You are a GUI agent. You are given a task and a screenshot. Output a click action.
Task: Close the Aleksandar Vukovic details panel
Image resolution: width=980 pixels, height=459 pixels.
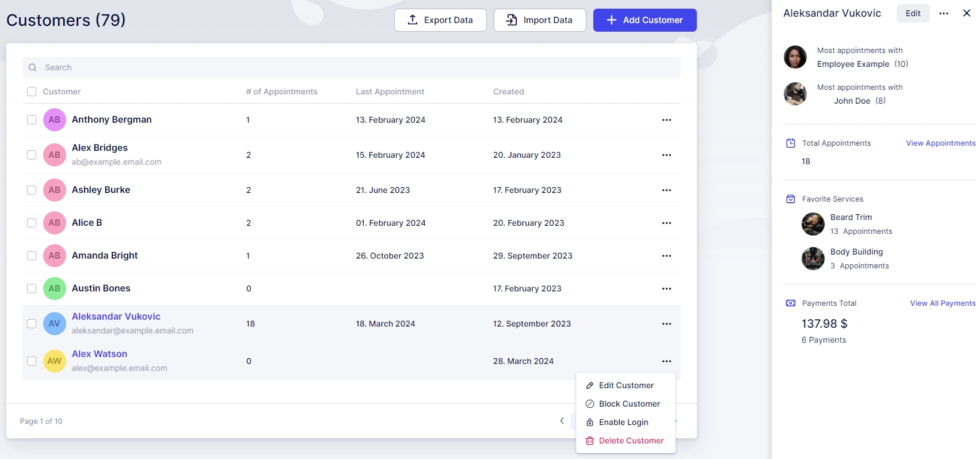pos(967,13)
